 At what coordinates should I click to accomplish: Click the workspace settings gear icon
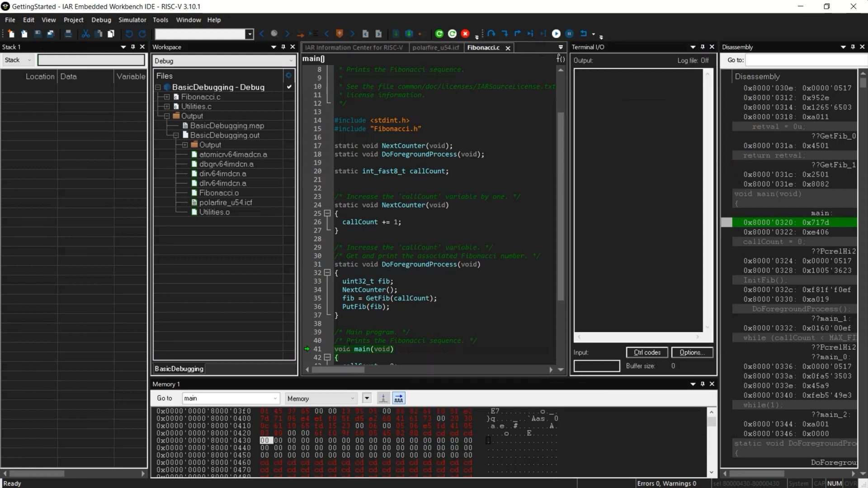click(x=288, y=75)
